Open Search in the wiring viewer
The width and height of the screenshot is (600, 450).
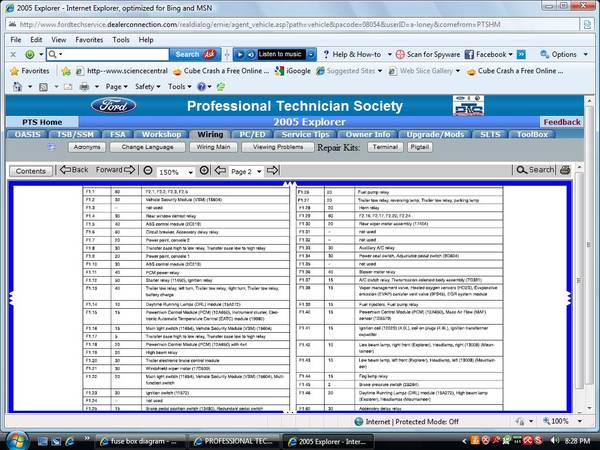coord(535,170)
